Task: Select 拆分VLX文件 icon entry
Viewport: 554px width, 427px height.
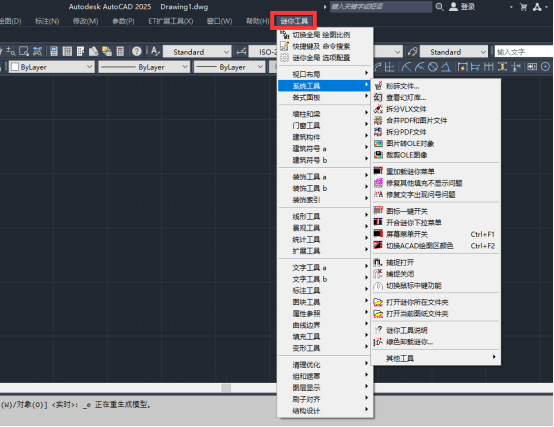Action: (378, 109)
